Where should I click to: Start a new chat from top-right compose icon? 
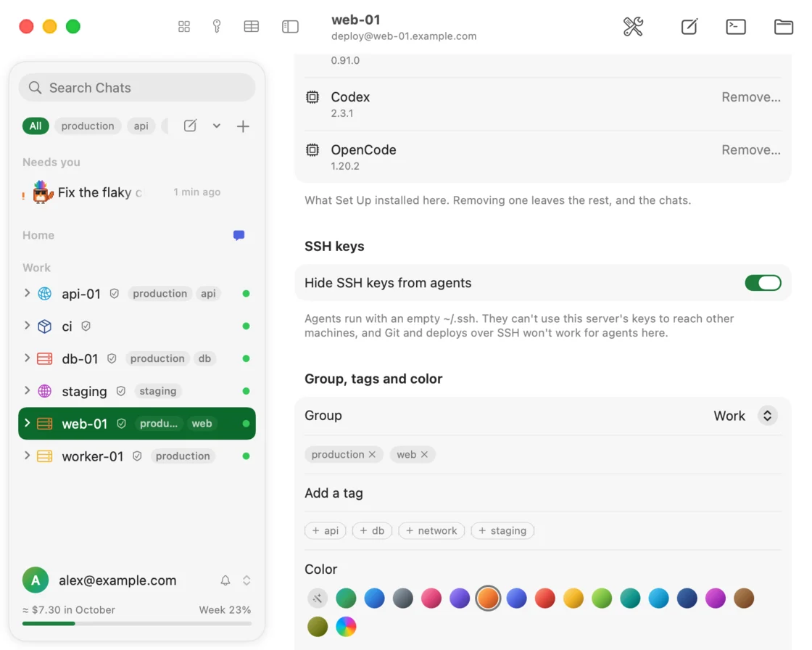[x=689, y=26]
